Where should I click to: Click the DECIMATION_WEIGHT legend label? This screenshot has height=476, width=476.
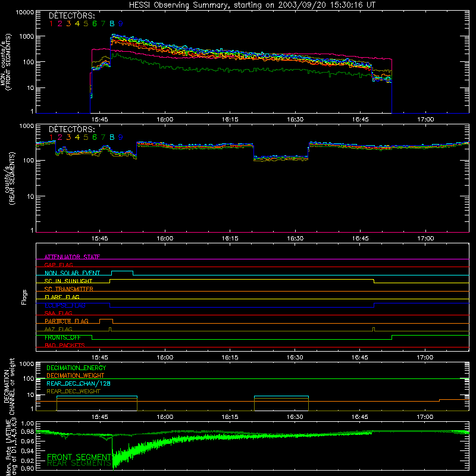(76, 375)
